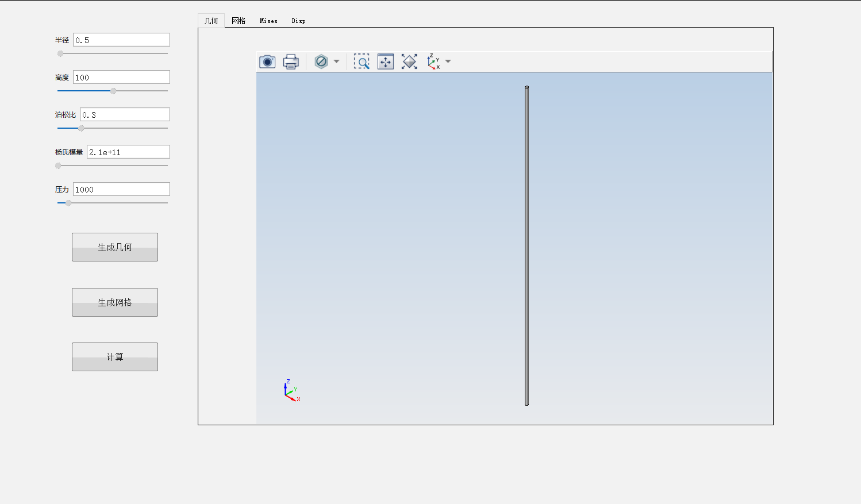Viewport: 861px width, 504px height.
Task: Click the 生成几何 button
Action: click(x=115, y=247)
